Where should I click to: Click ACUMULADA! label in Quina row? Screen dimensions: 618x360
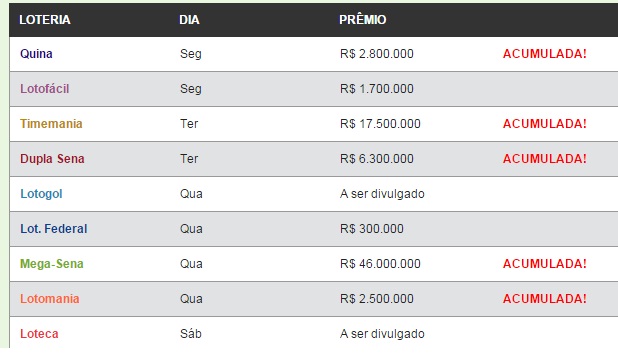pyautogui.click(x=545, y=54)
